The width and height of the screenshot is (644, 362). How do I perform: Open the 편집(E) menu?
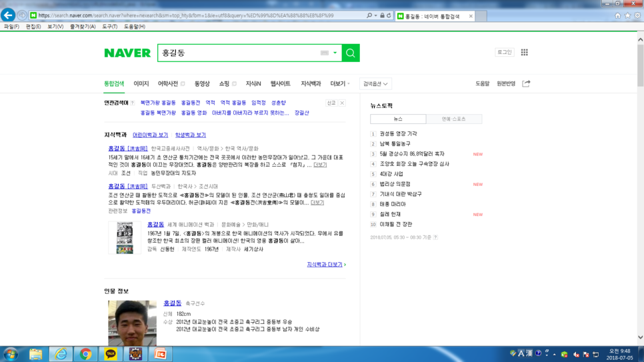(x=33, y=27)
